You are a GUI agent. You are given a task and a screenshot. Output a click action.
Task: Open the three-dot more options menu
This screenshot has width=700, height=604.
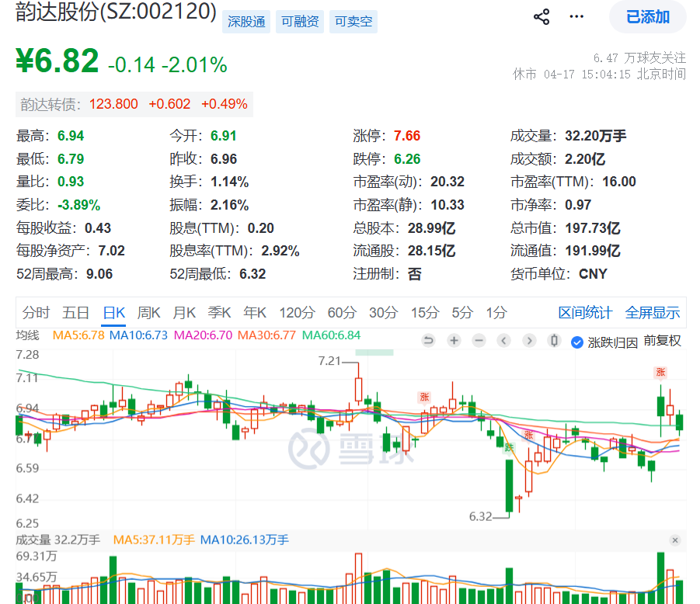[576, 17]
